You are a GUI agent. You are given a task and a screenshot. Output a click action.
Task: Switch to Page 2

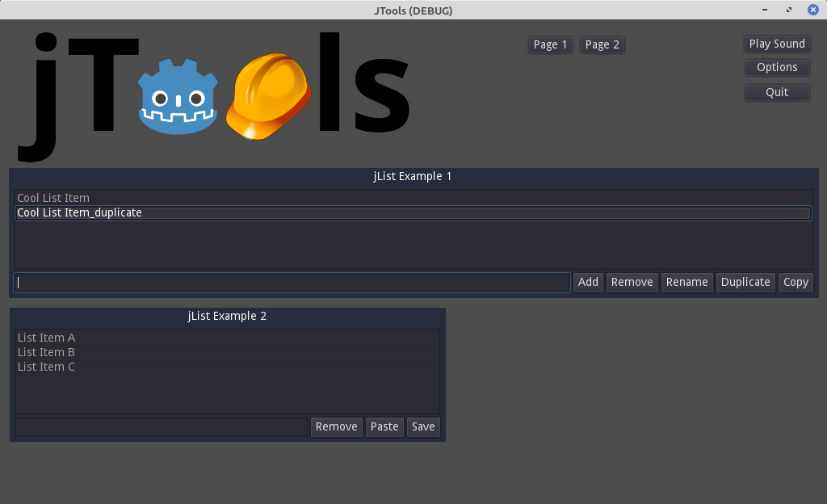tap(602, 44)
